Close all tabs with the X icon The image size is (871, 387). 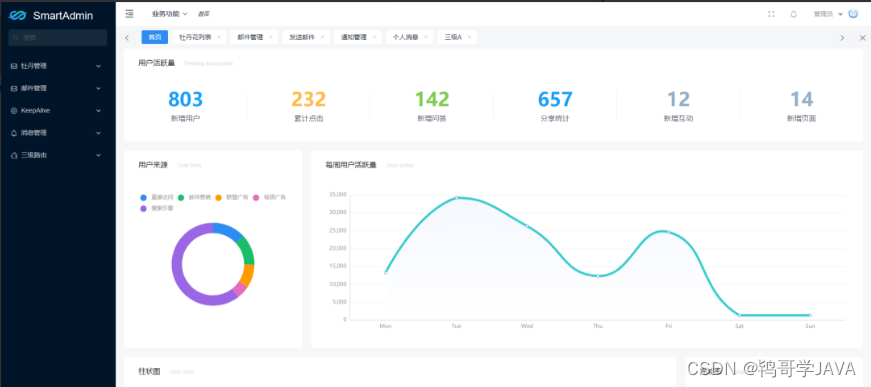(862, 38)
